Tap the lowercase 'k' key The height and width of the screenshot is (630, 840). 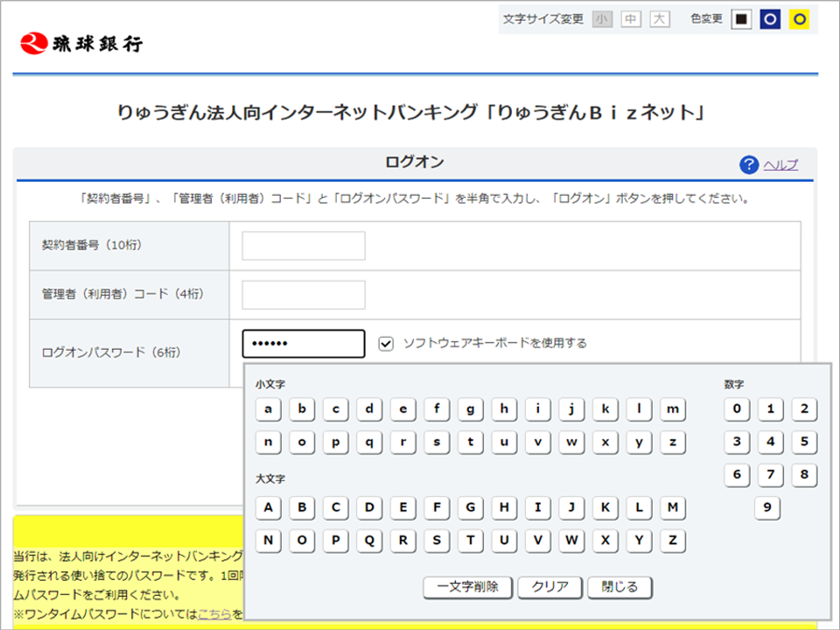605,409
